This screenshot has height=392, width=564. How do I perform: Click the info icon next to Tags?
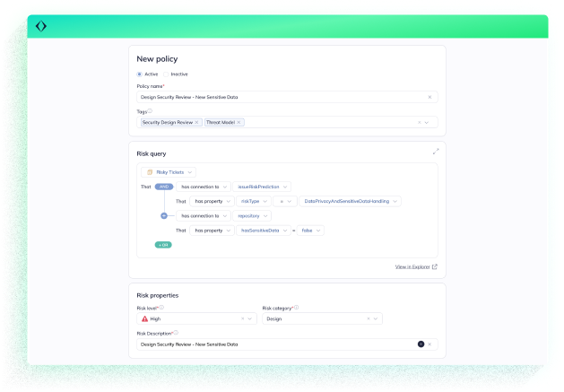point(150,111)
